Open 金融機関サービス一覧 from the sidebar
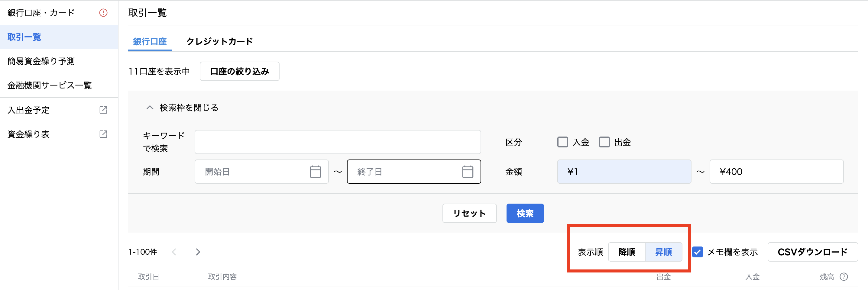 click(59, 85)
